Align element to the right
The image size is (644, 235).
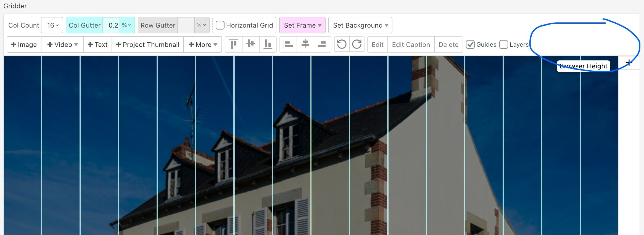[322, 44]
